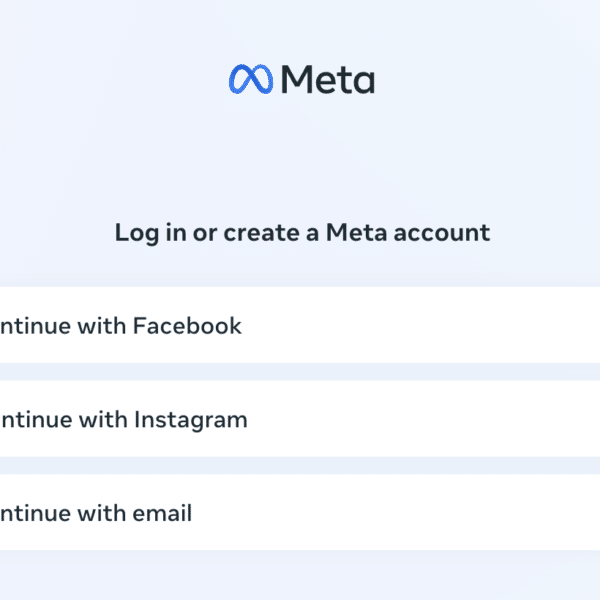Click the Meta wordmark text beside the logo

tap(328, 79)
